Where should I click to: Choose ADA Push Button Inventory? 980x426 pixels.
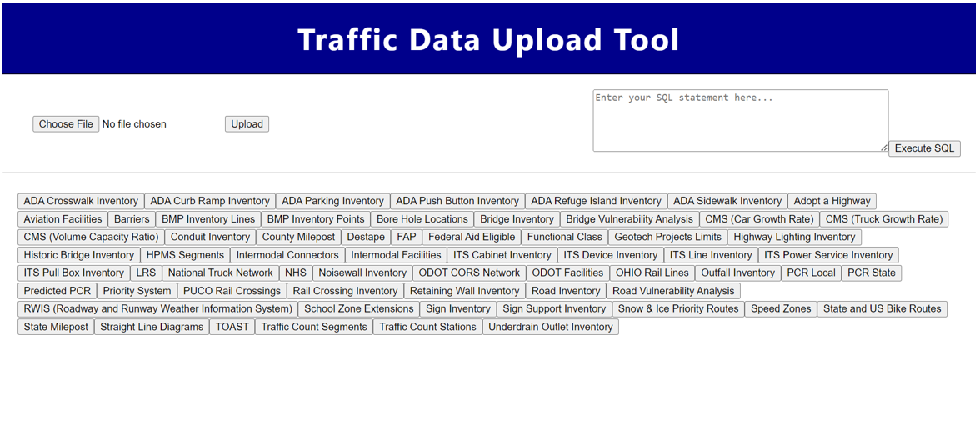(x=457, y=201)
